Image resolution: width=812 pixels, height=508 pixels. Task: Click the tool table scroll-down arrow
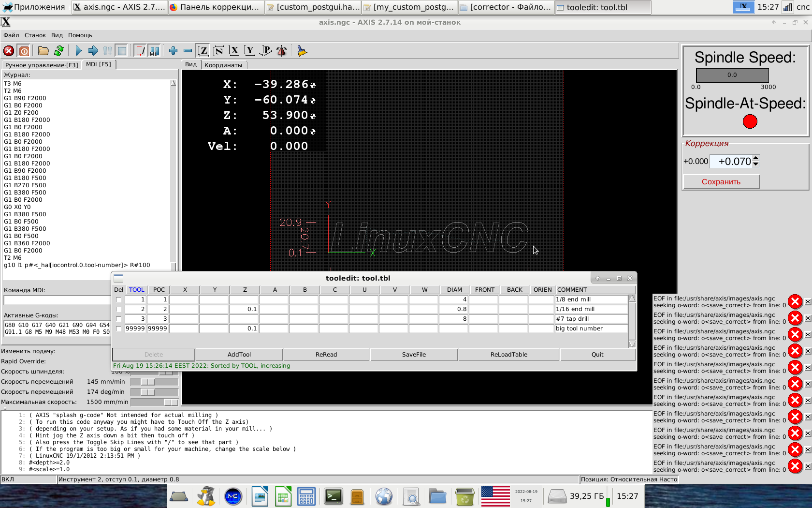[x=632, y=344]
